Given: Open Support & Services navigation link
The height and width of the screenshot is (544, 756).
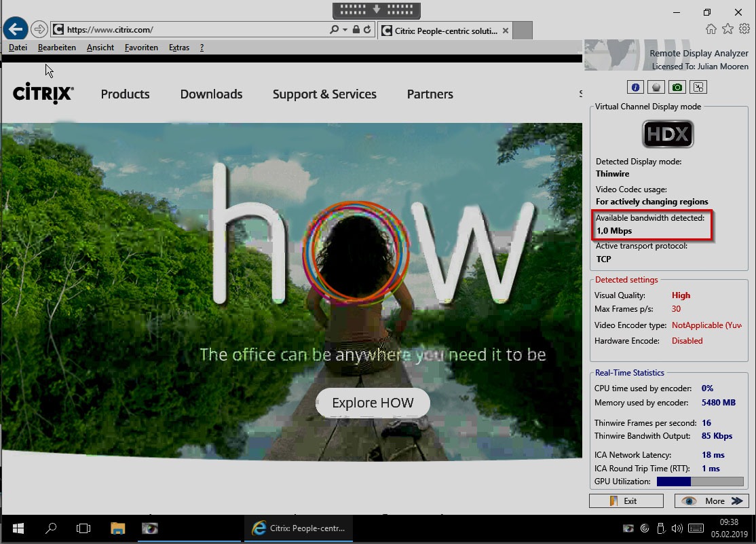Looking at the screenshot, I should pos(324,94).
